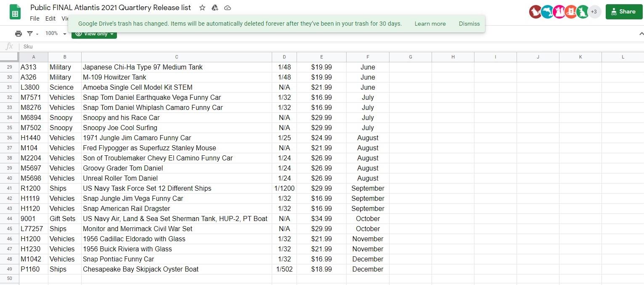Select column E header
Screen dimensions: 644x285
click(x=321, y=57)
